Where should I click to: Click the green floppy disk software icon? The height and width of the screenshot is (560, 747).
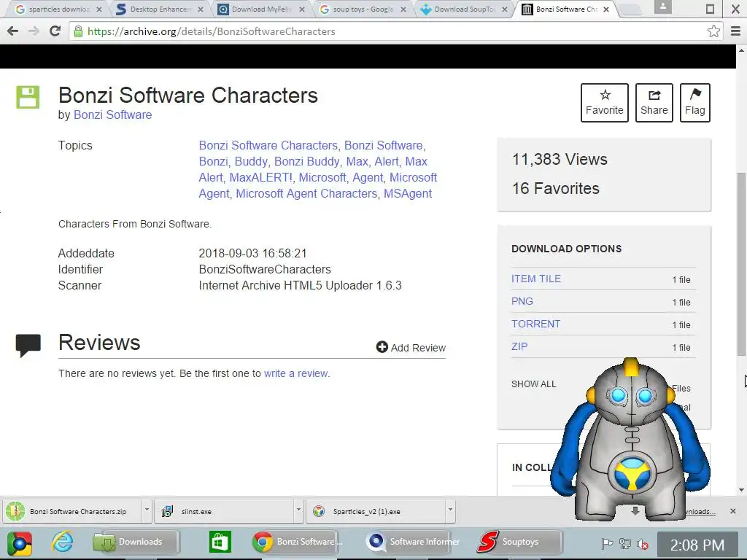coord(28,97)
